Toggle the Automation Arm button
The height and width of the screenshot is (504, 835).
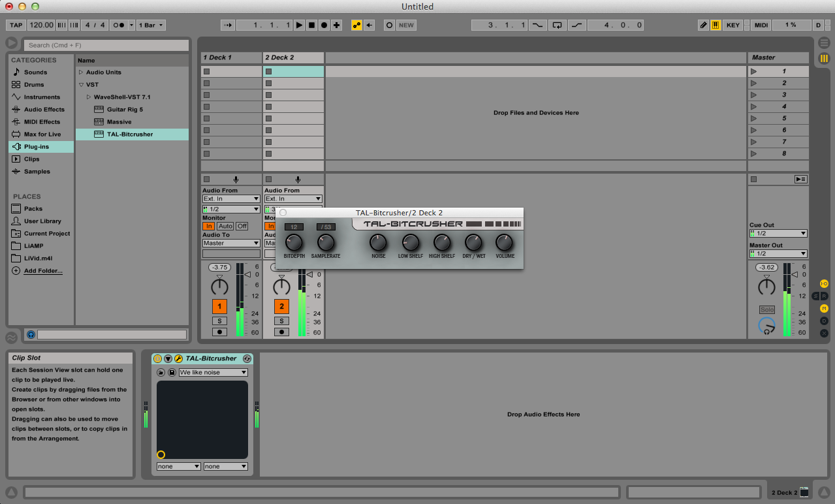point(356,25)
